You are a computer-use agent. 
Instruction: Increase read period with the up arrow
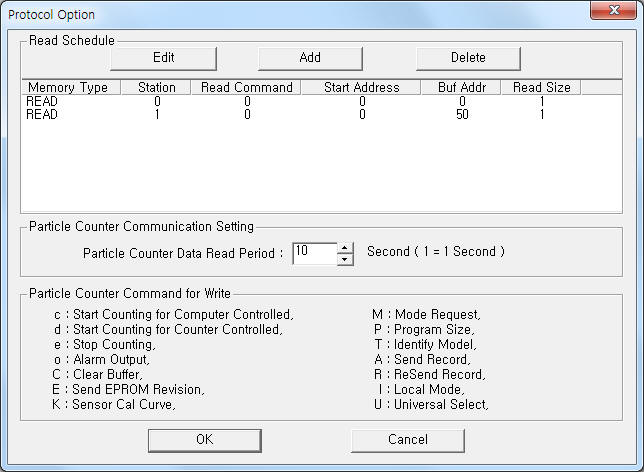(345, 248)
